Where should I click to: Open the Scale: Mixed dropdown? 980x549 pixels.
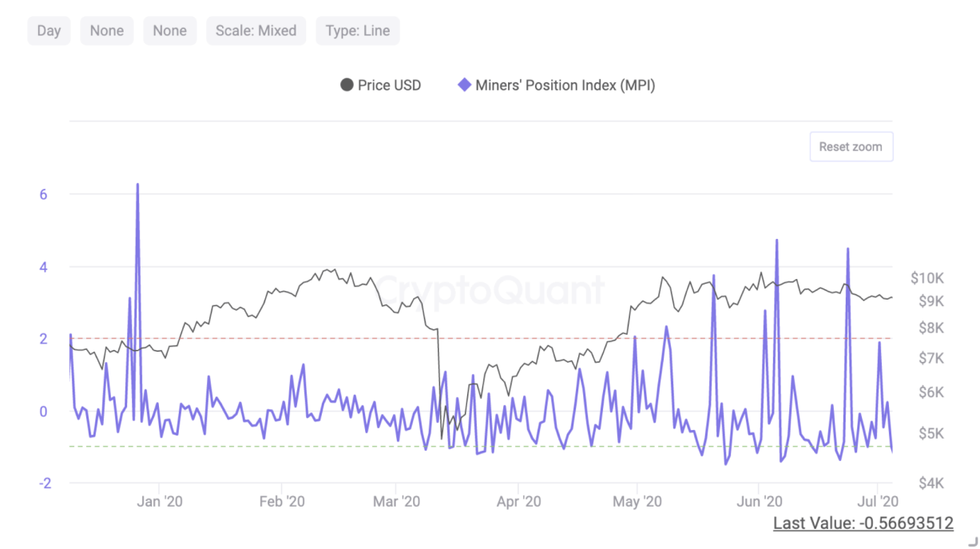pyautogui.click(x=256, y=30)
